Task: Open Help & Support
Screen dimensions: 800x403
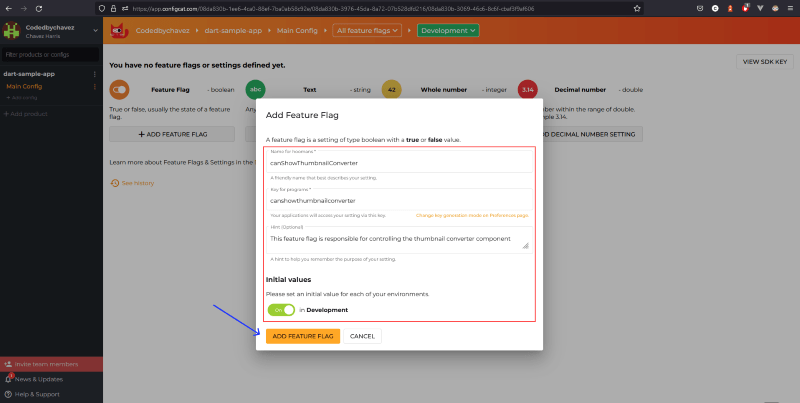Action: click(37, 394)
